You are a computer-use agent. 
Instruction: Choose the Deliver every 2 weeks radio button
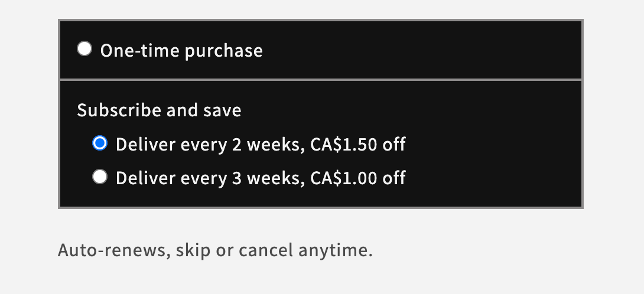tap(100, 143)
